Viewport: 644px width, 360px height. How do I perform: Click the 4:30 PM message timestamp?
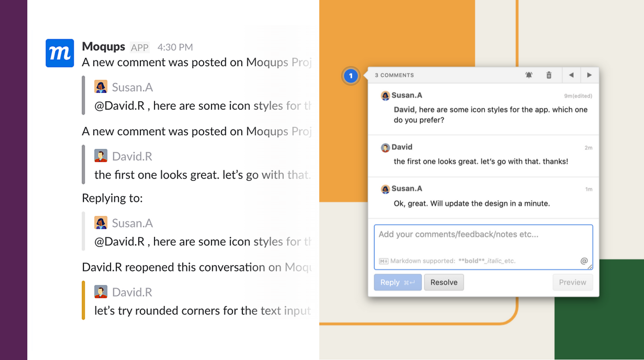(x=175, y=47)
